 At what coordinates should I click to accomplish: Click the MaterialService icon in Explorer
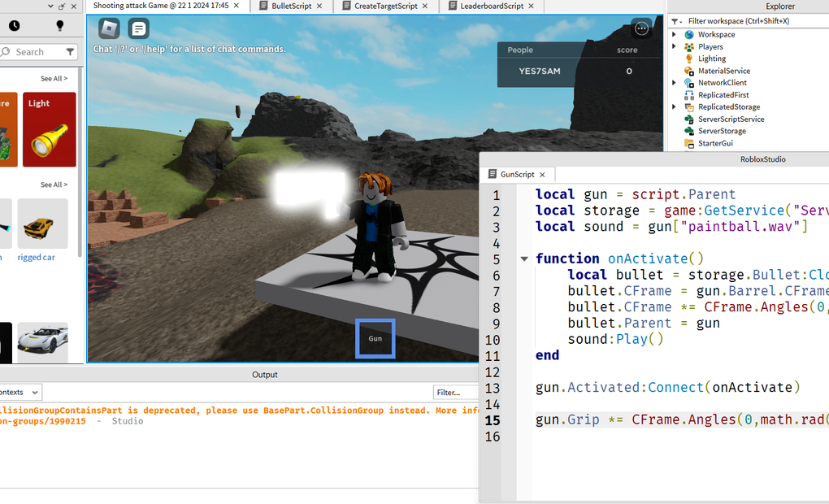(689, 71)
